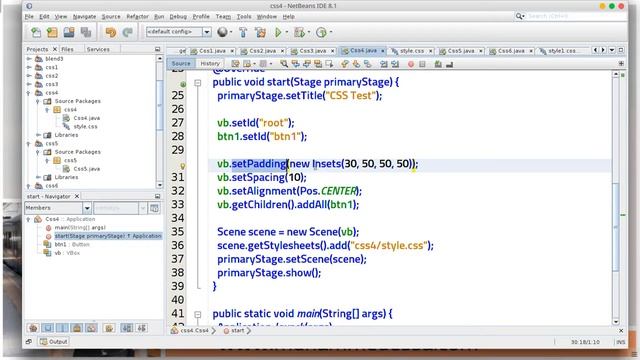Run the project with green play icon

click(x=278, y=32)
